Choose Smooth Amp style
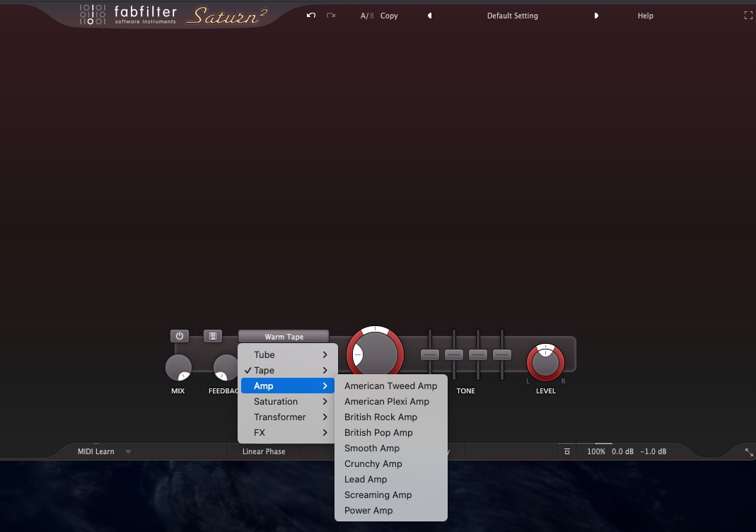 tap(390, 448)
